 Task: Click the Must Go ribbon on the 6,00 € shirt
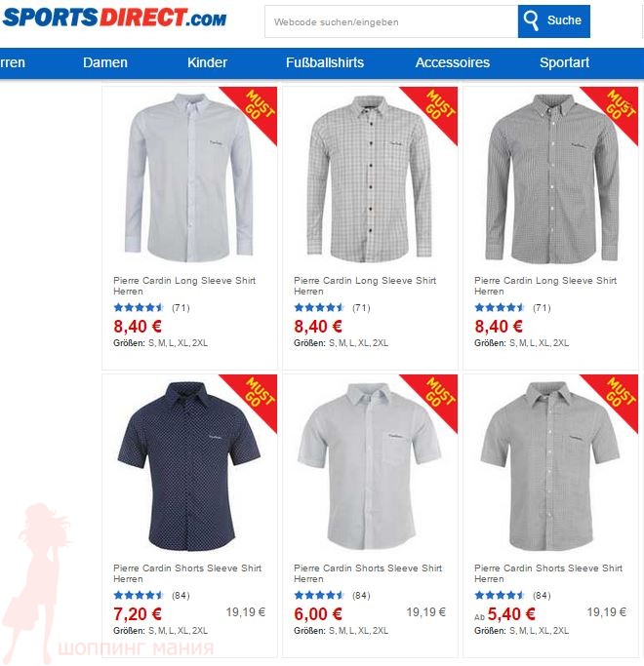[x=435, y=397]
